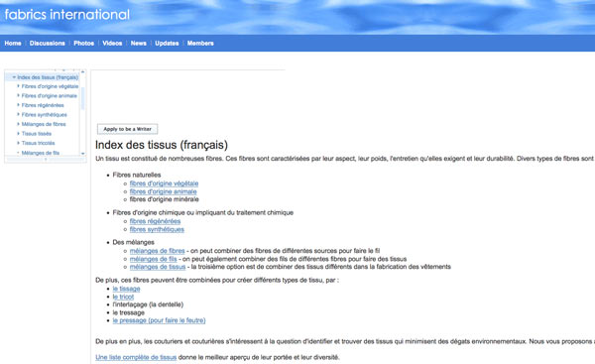This screenshot has width=595, height=364.
Task: Click the sidebar tree vertical scrollbar thumb
Action: 82,98
